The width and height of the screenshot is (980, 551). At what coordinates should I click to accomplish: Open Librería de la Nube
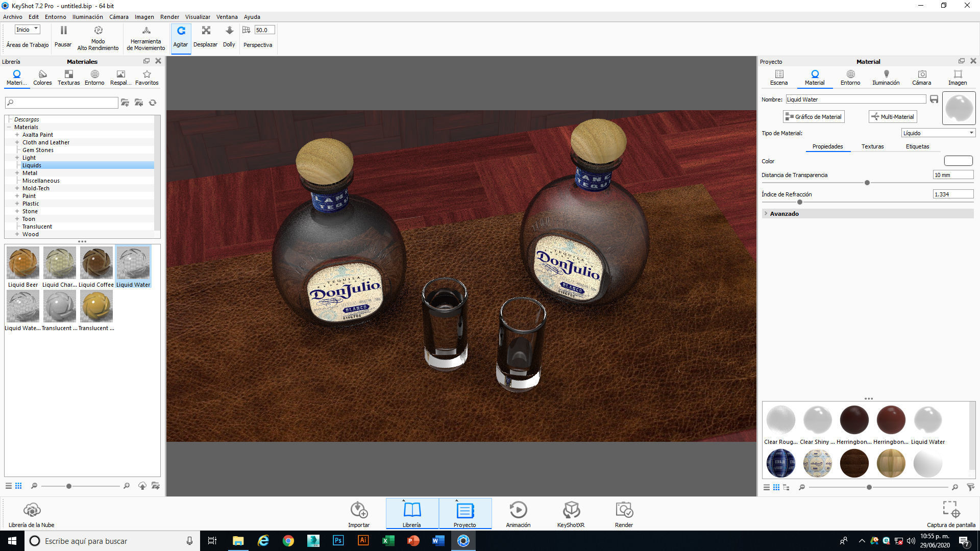tap(32, 510)
